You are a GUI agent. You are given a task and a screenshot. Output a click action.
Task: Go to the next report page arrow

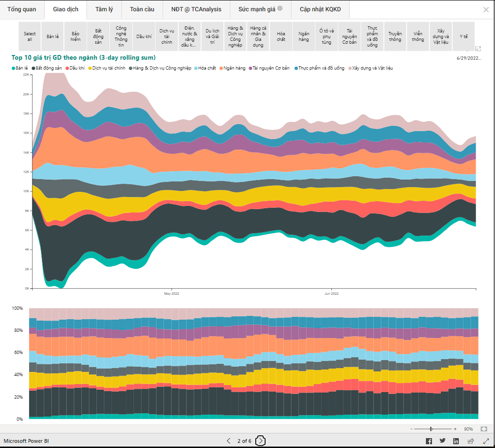click(x=261, y=441)
